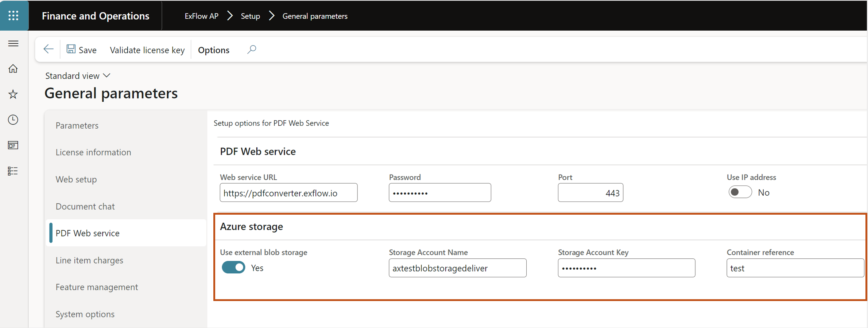Click the Web service URL field
This screenshot has width=868, height=328.
(x=288, y=192)
